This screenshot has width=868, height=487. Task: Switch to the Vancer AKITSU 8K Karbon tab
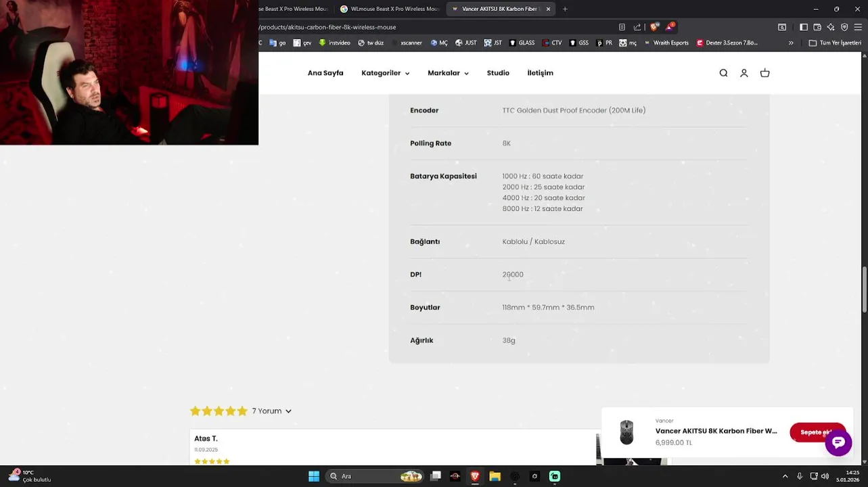[x=499, y=9]
